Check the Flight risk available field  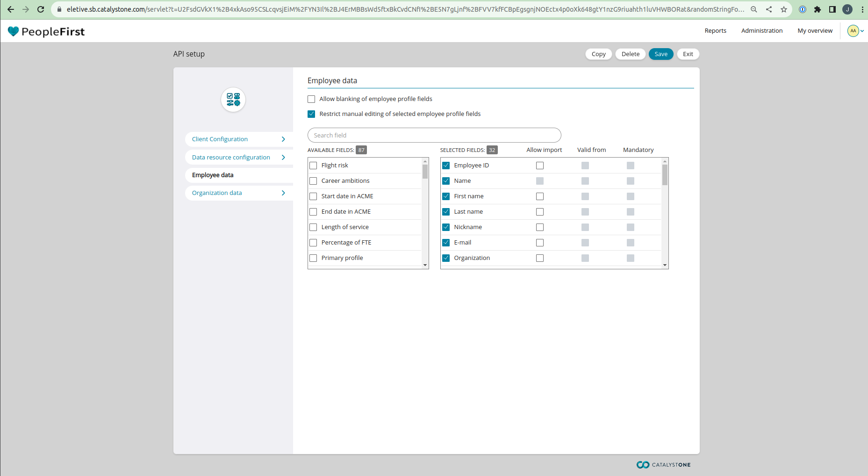pos(313,166)
